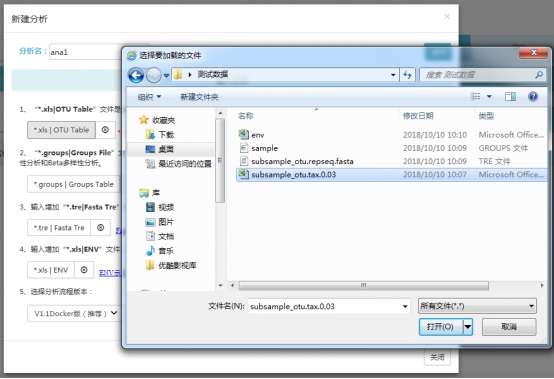Click navigation pane scroll down arrow
This screenshot has height=379, width=554.
pyautogui.click(x=220, y=285)
